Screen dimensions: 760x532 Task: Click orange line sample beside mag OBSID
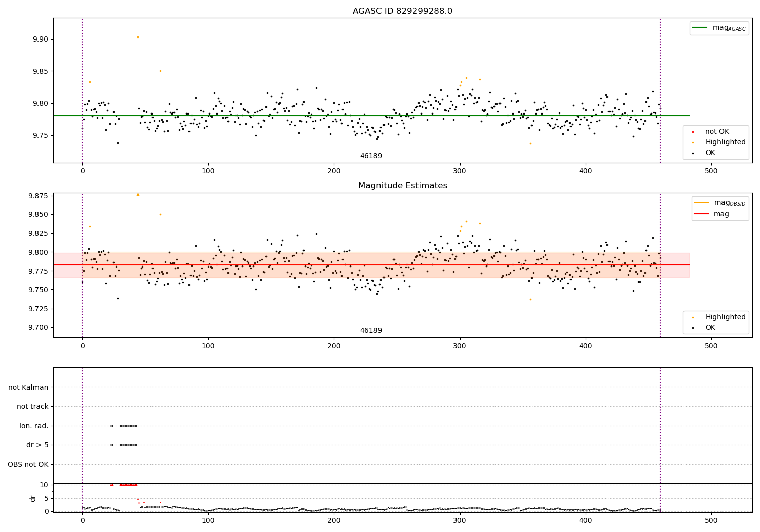[x=702, y=203]
